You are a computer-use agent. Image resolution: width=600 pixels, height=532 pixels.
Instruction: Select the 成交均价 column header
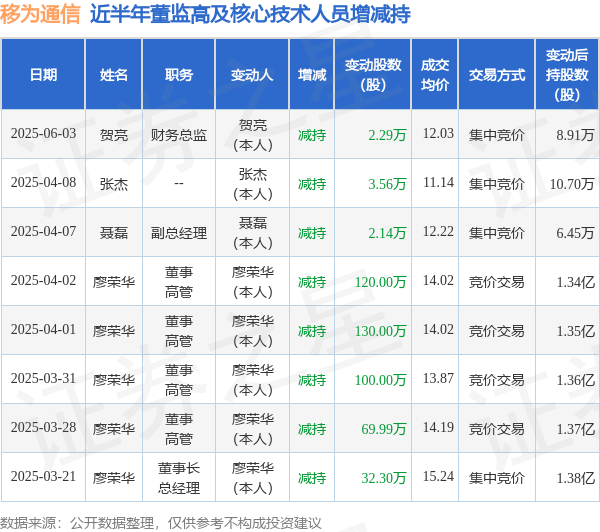435,75
